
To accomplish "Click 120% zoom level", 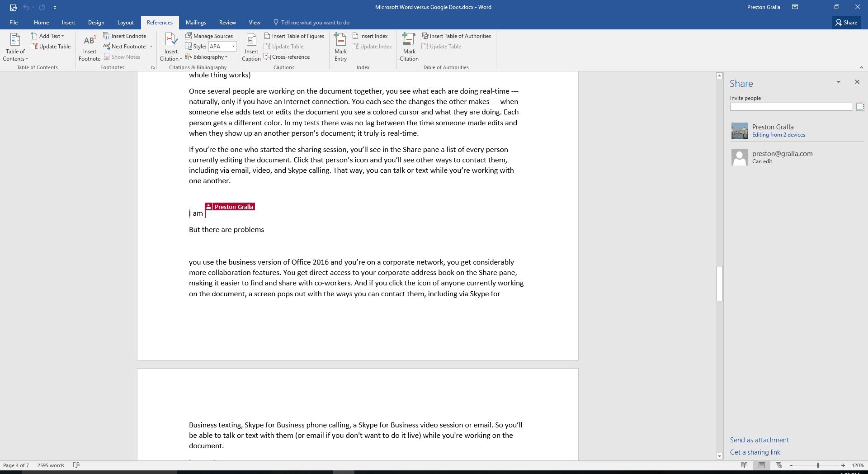I will [858, 465].
